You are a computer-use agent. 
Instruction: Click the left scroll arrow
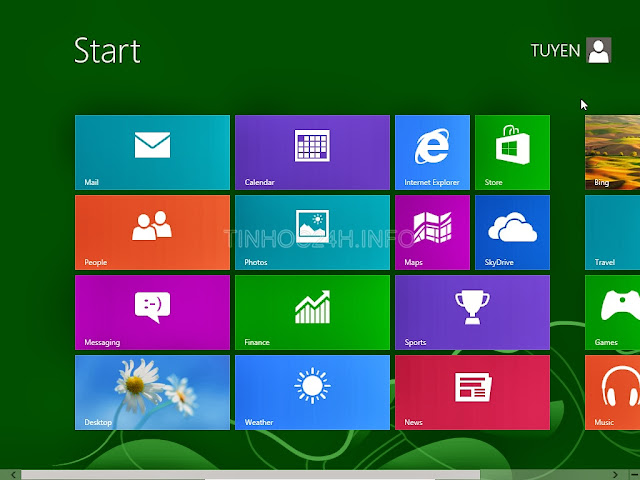tap(13, 475)
